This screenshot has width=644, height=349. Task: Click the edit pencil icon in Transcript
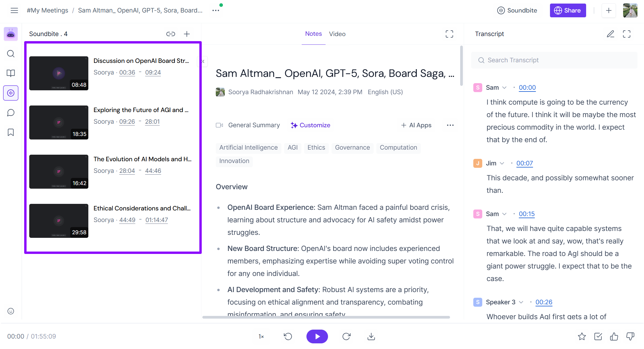point(610,34)
